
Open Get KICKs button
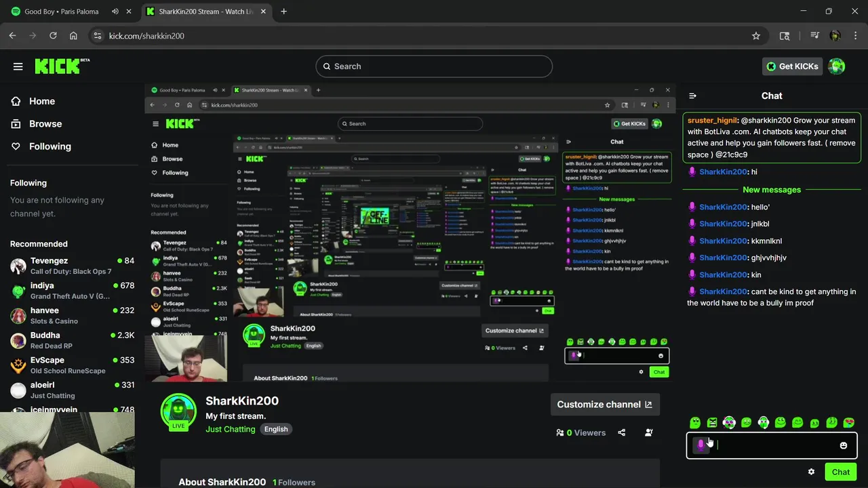pos(793,66)
